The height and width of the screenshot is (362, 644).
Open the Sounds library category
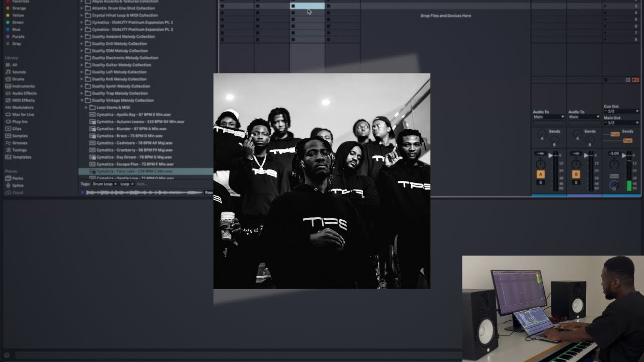[x=16, y=72]
